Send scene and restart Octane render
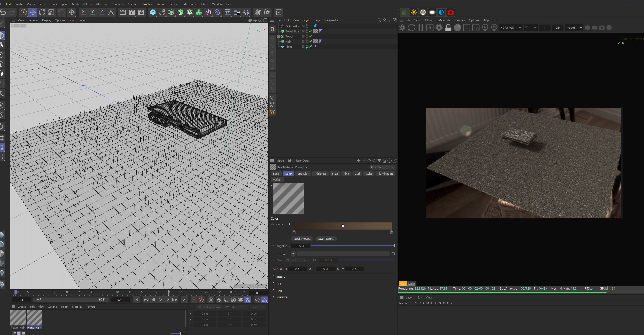The height and width of the screenshot is (335, 644). 402,27
